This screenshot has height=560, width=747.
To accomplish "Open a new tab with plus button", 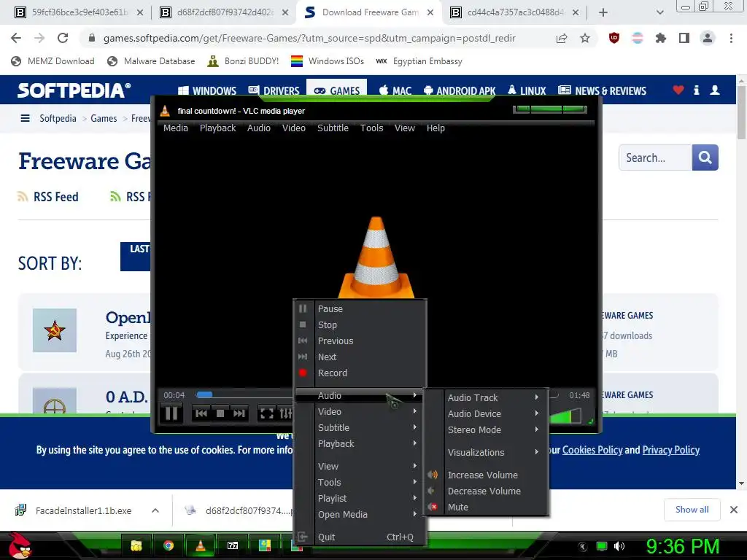I will 603,13.
